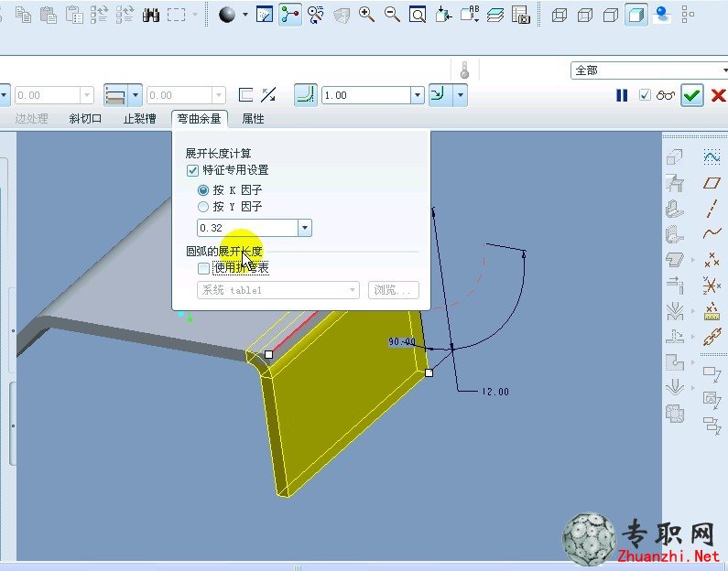Enable the 使用折弯表 checkbox

[203, 268]
